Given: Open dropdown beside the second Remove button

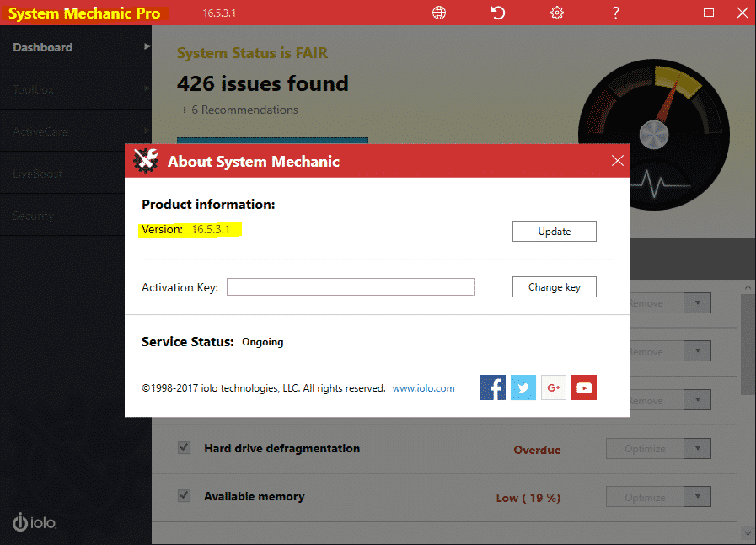Looking at the screenshot, I should coord(698,351).
